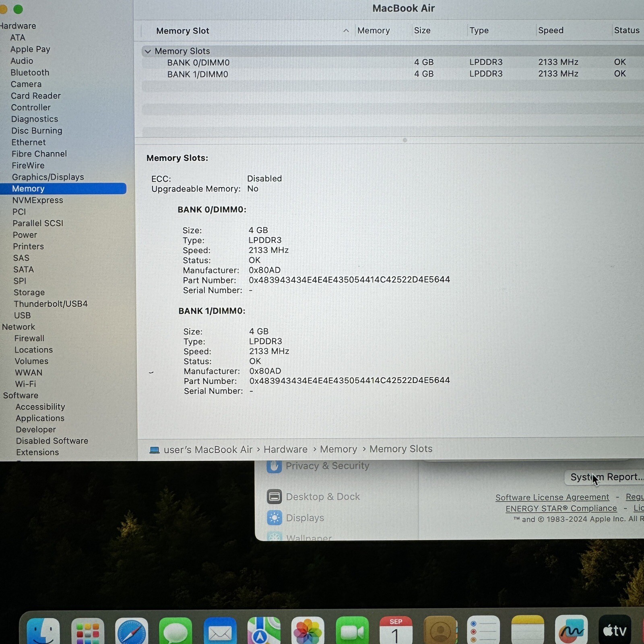Click the Desktop & Dock icon in Settings
Viewport: 644px width, 644px height.
[275, 497]
